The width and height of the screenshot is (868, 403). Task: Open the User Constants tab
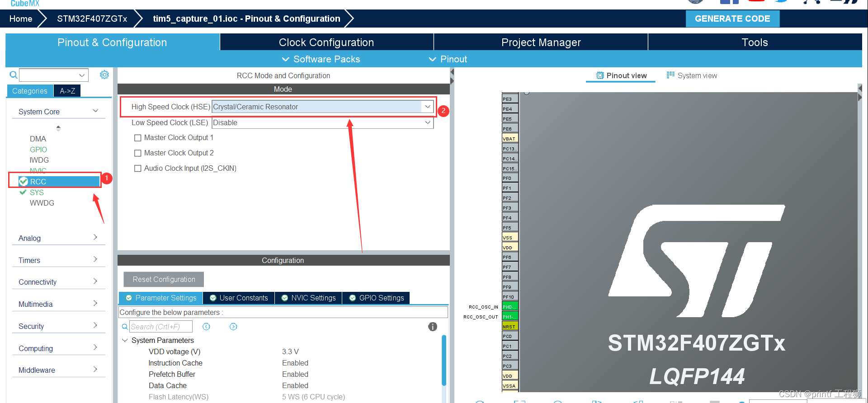click(239, 298)
